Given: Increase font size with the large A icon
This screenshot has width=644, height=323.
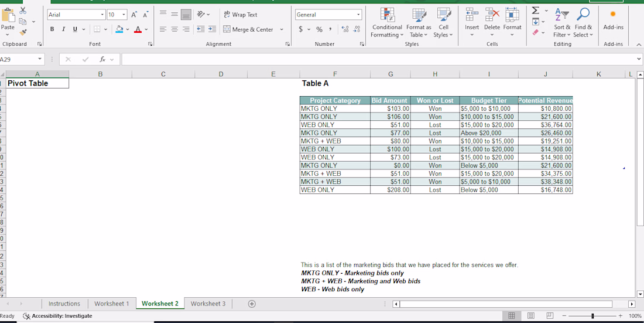Looking at the screenshot, I should pyautogui.click(x=134, y=15).
